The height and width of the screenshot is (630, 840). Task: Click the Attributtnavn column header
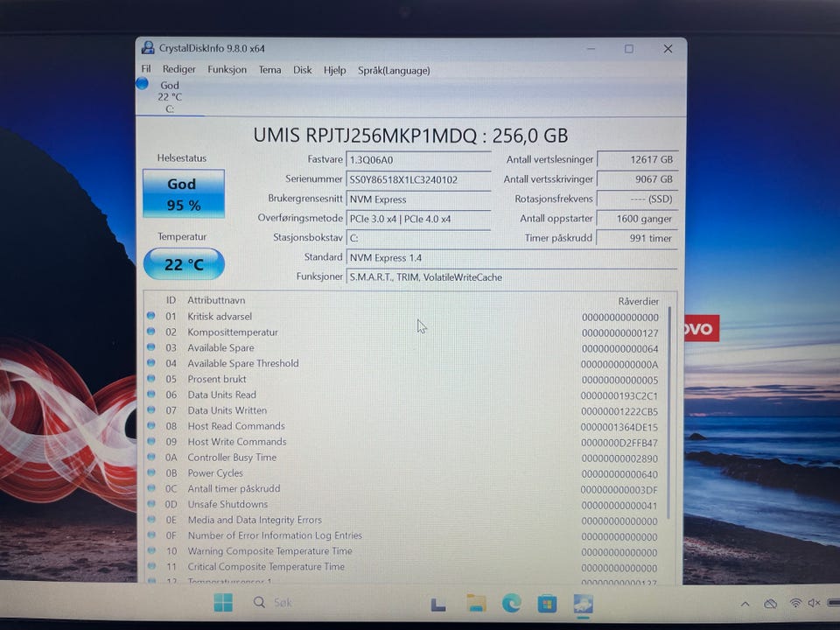click(216, 300)
